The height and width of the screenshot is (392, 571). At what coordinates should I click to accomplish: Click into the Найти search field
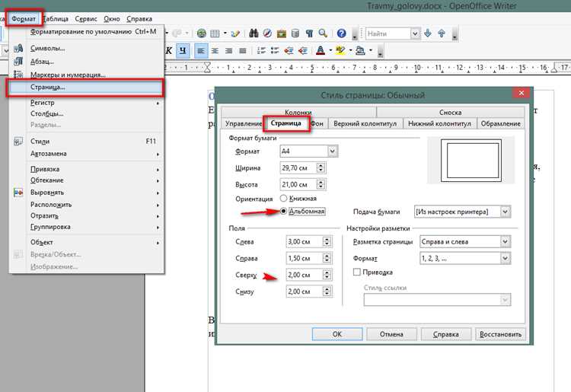pyautogui.click(x=388, y=33)
